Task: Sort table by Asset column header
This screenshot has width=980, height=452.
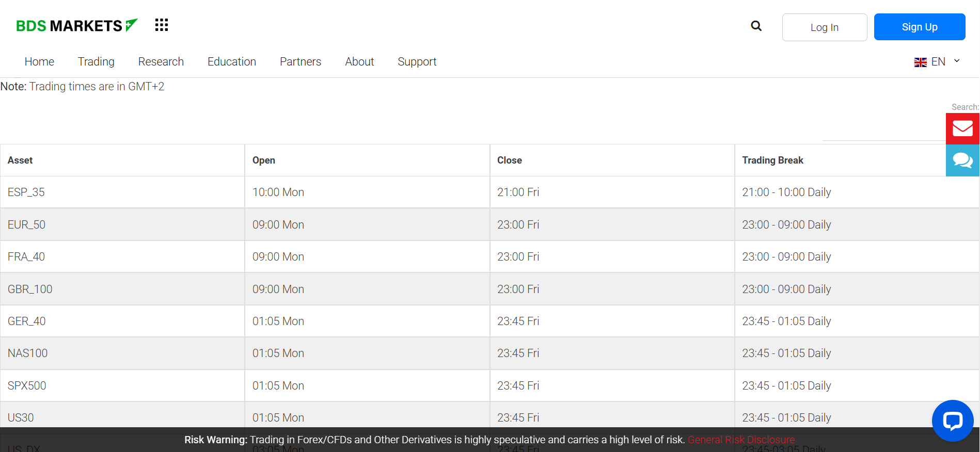Action: (20, 160)
